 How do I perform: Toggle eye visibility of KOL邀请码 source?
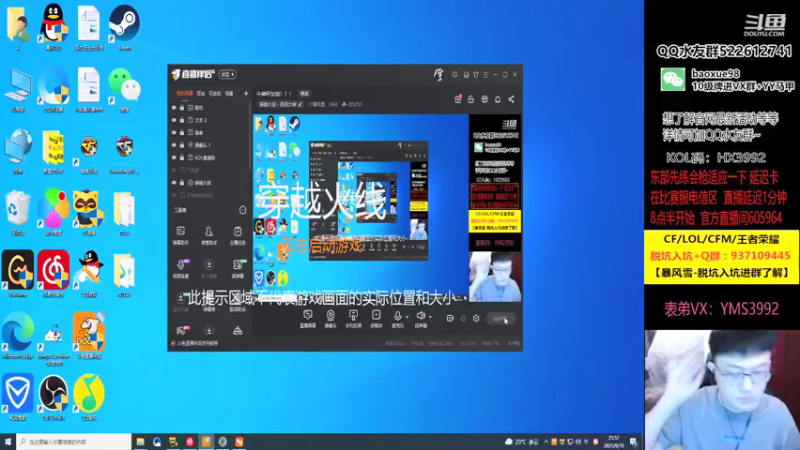[x=174, y=158]
